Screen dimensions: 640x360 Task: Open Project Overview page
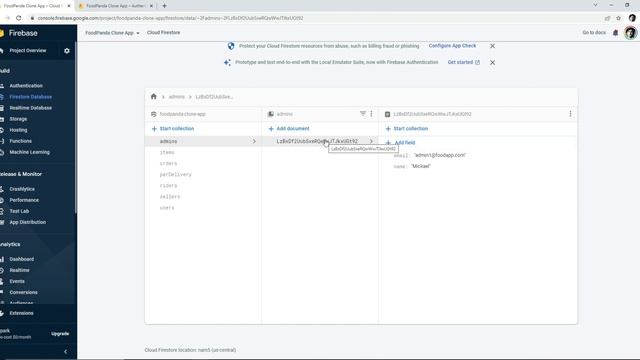click(x=28, y=51)
